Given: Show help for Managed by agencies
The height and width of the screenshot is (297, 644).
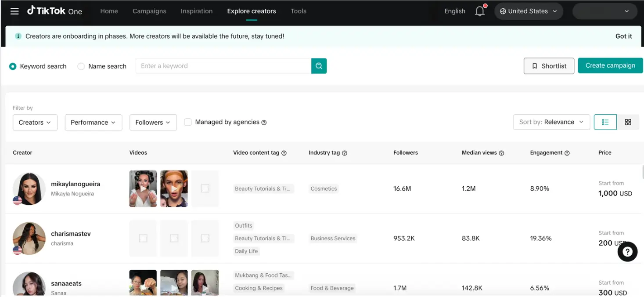Looking at the screenshot, I should tap(264, 123).
